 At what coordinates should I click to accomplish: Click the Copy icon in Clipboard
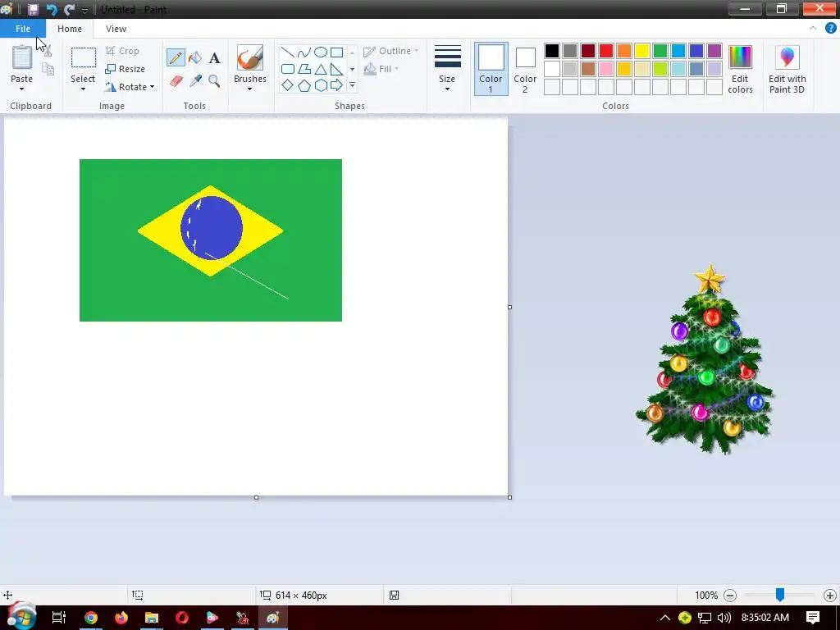click(48, 69)
